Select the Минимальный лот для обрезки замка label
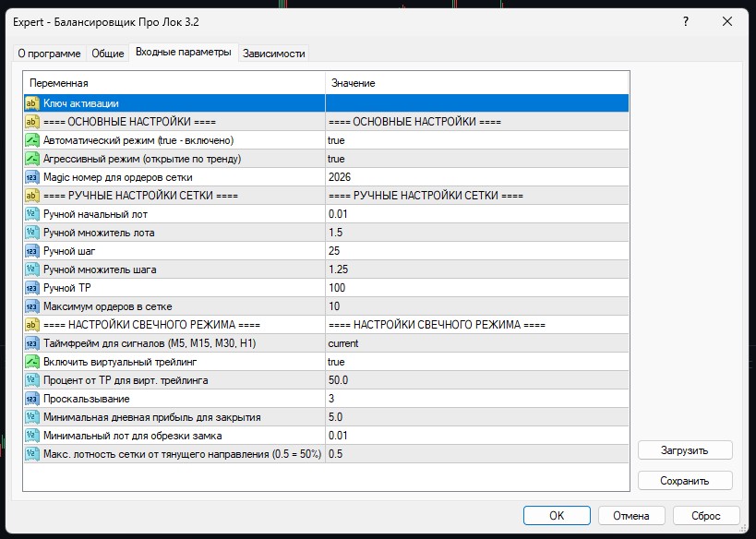The width and height of the screenshot is (756, 539). [133, 436]
